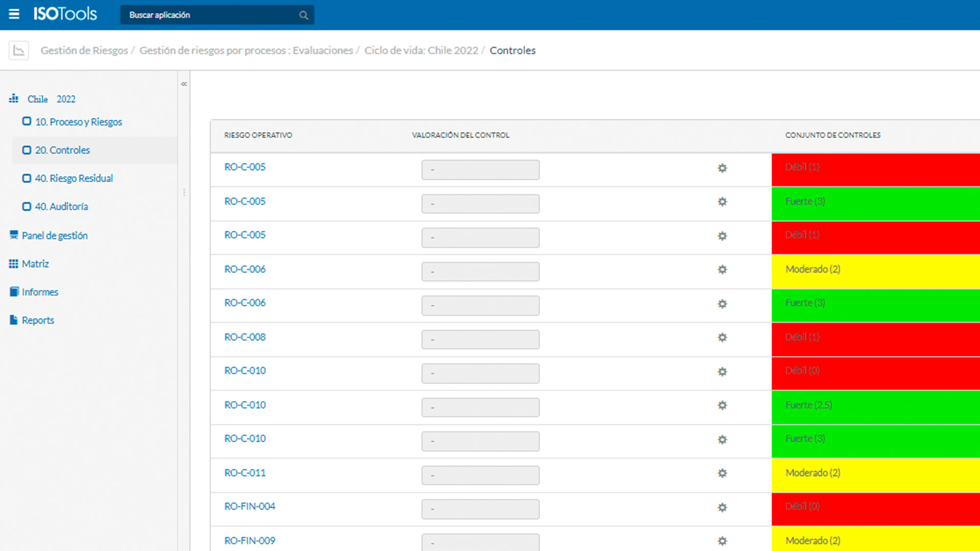The height and width of the screenshot is (551, 980).
Task: Click gear icon in RO-C-011 row
Action: 722,473
